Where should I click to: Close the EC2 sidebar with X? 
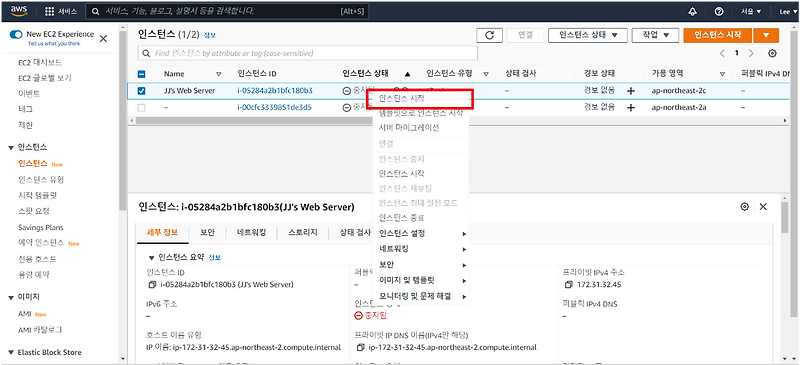tap(103, 38)
